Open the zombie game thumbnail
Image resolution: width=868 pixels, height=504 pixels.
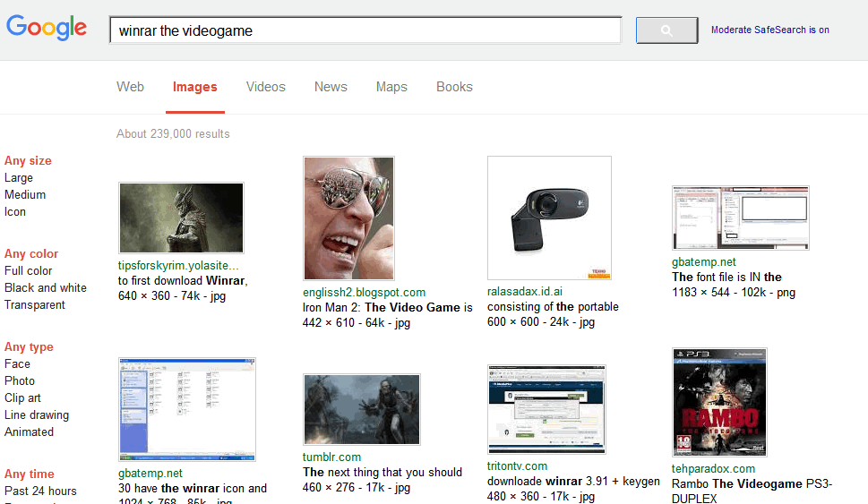point(362,409)
